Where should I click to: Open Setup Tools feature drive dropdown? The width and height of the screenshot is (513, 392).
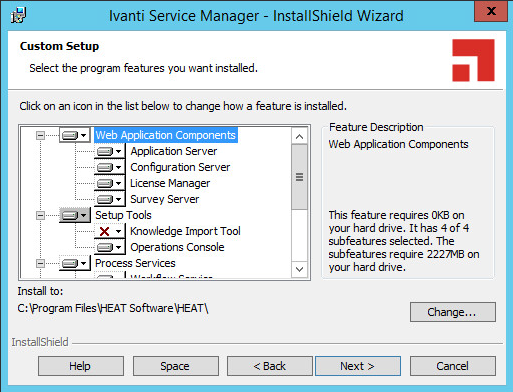click(75, 215)
